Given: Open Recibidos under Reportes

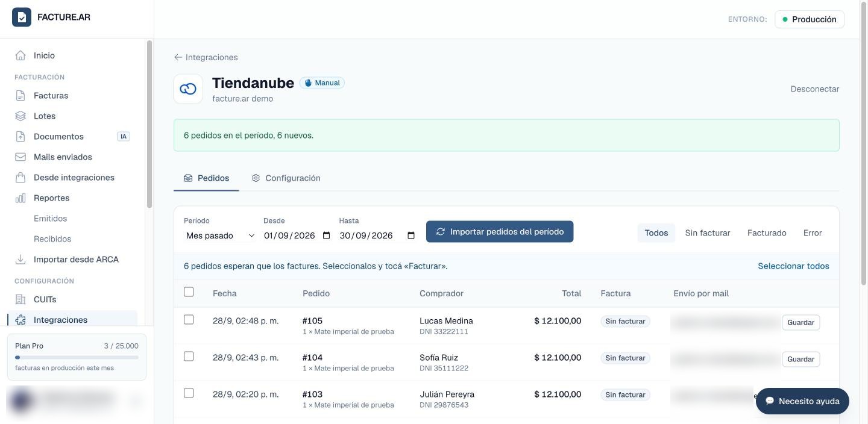Looking at the screenshot, I should pyautogui.click(x=52, y=239).
